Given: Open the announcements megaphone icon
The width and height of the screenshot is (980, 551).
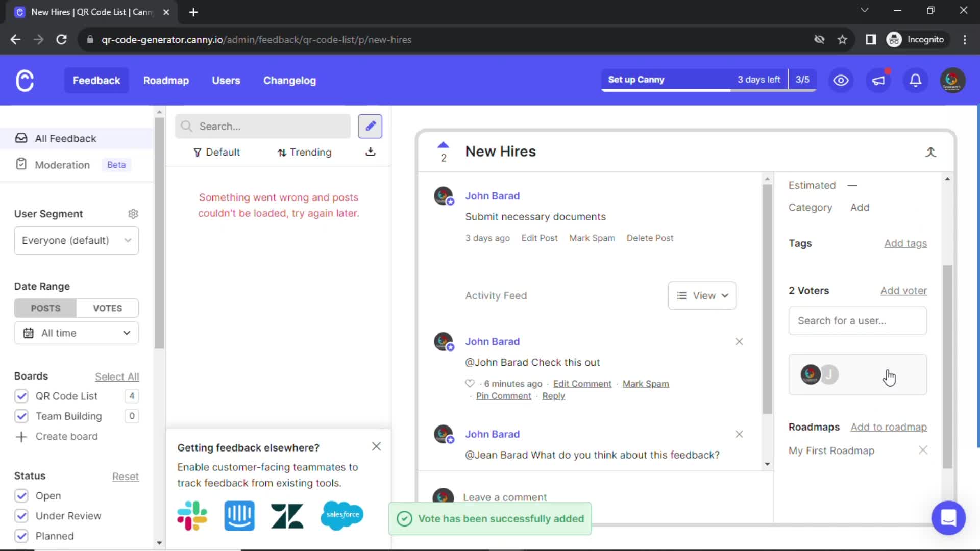Looking at the screenshot, I should pyautogui.click(x=878, y=80).
